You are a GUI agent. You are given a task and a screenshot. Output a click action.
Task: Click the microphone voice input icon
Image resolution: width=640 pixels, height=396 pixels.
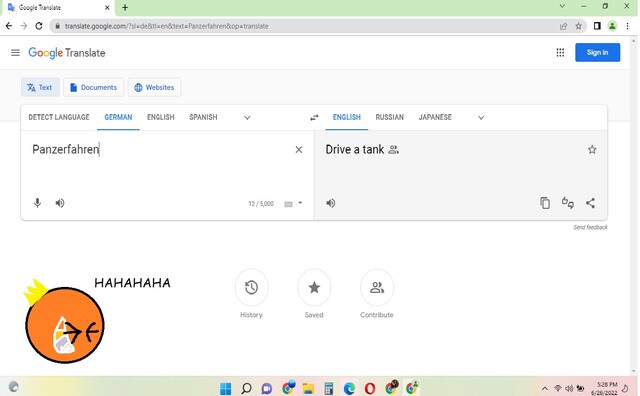[37, 203]
